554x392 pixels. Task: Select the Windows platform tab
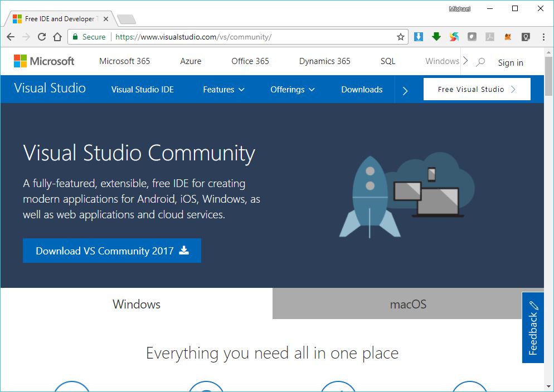coord(137,304)
